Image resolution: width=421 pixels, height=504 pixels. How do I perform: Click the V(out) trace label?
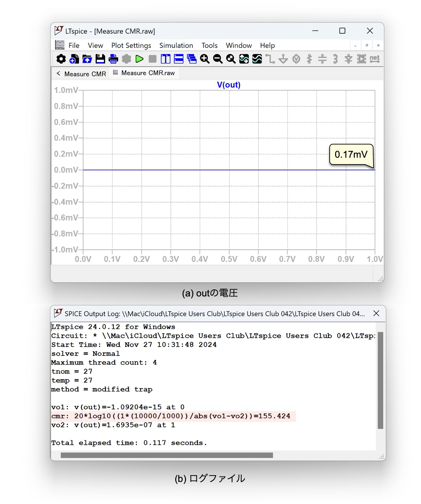(228, 85)
